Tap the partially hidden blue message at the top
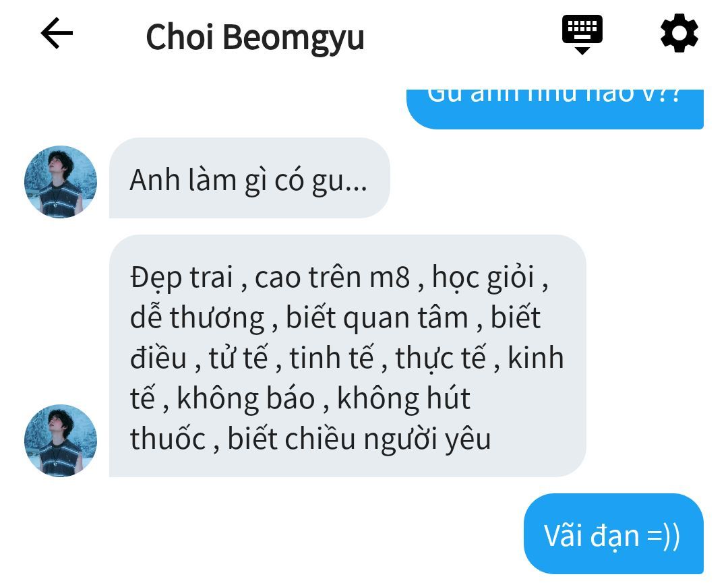Viewport: 728px width, 587px height. click(x=555, y=109)
